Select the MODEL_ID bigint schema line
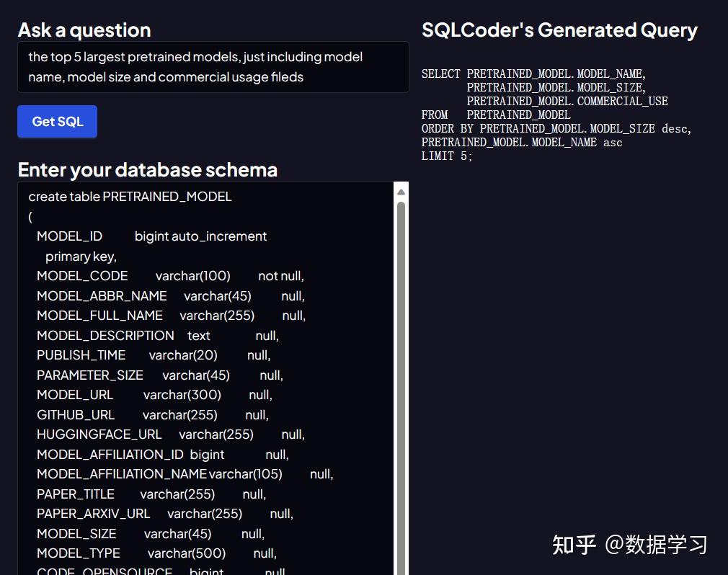This screenshot has height=575, width=728. [x=151, y=236]
